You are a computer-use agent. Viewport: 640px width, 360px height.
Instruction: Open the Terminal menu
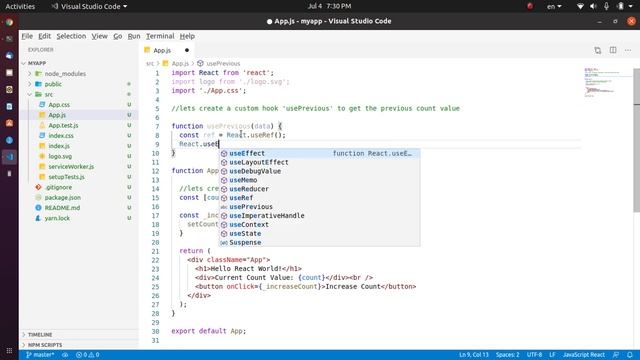click(160, 36)
